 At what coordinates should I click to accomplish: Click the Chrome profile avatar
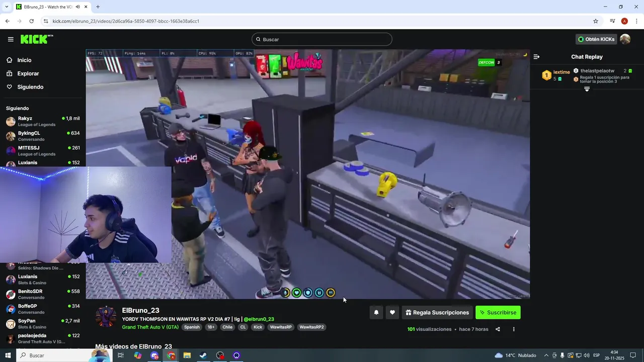tap(624, 21)
